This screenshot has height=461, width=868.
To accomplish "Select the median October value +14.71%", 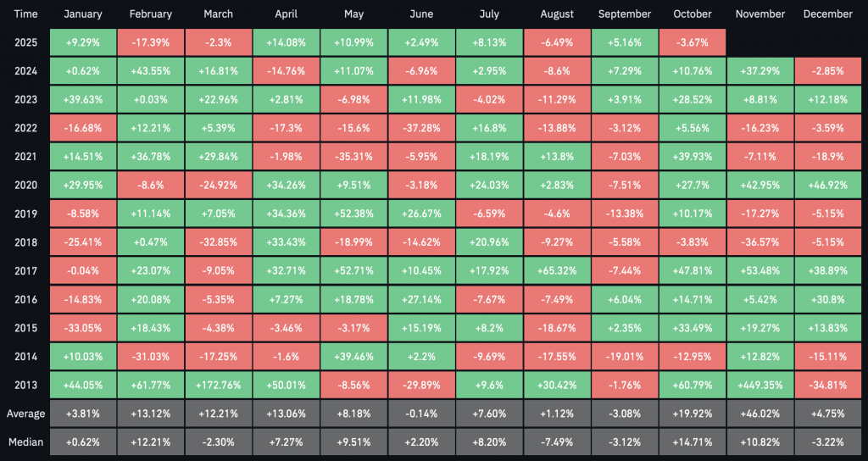I will [693, 442].
